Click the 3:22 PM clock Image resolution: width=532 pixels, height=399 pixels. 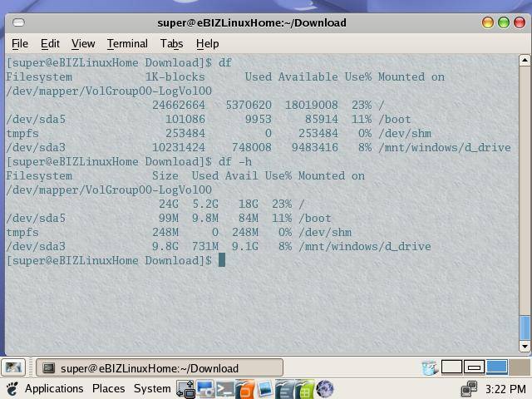(x=505, y=388)
